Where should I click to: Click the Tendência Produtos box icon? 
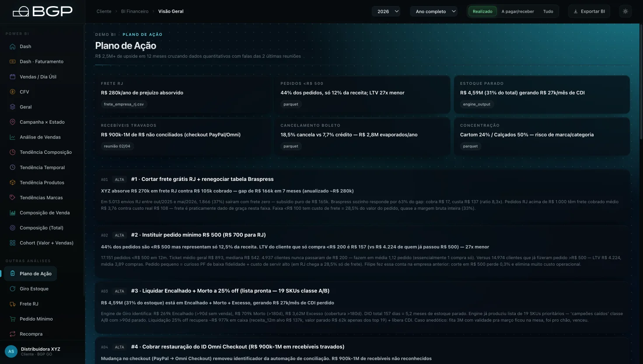coord(13,183)
